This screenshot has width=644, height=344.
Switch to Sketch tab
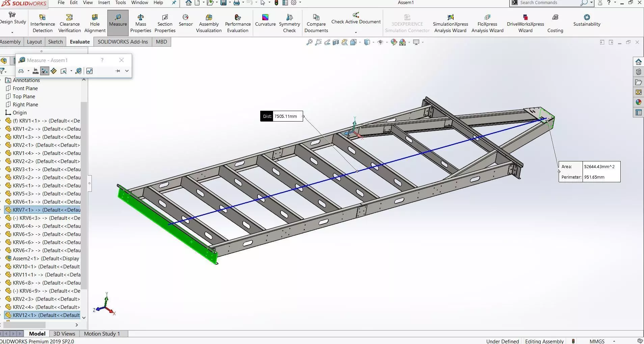pos(55,42)
